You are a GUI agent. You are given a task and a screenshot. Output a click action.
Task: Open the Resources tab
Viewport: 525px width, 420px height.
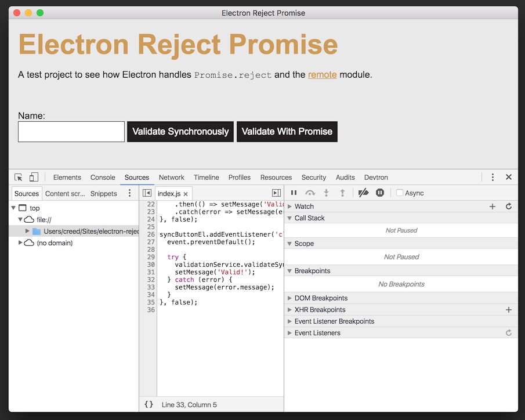click(276, 178)
